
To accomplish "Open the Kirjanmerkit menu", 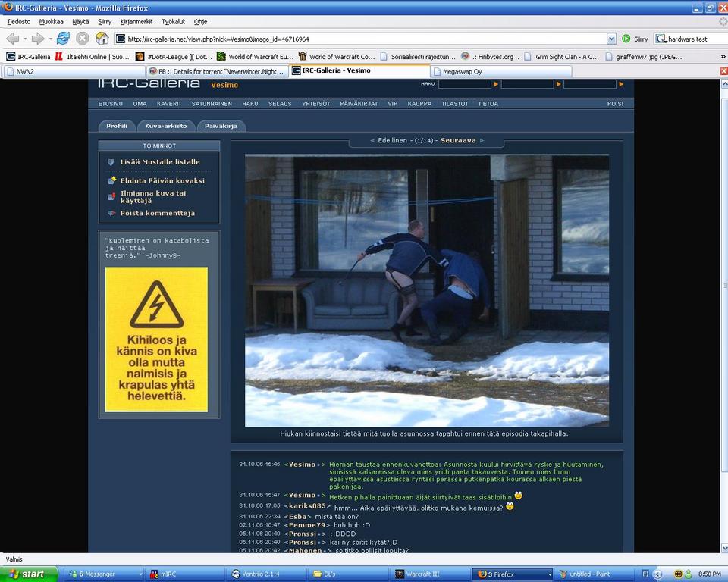I will (x=136, y=22).
